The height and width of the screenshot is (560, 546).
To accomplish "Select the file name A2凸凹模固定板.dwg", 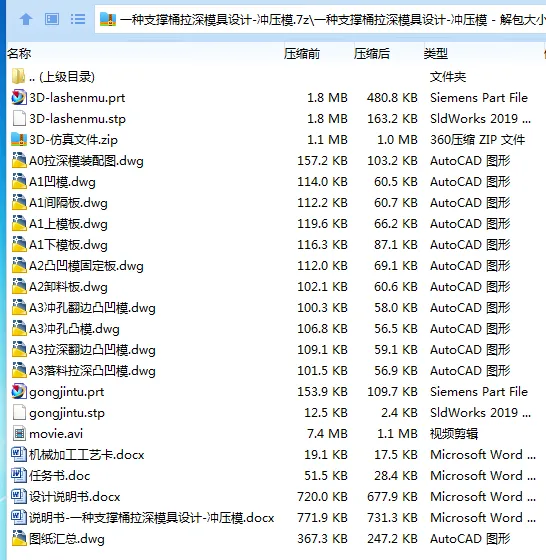I will [86, 266].
